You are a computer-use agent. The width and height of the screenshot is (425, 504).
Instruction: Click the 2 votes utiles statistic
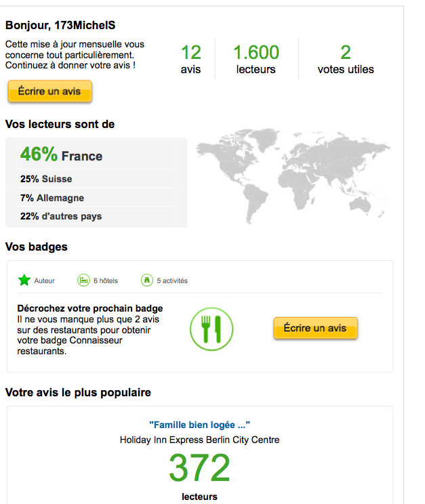(x=346, y=58)
